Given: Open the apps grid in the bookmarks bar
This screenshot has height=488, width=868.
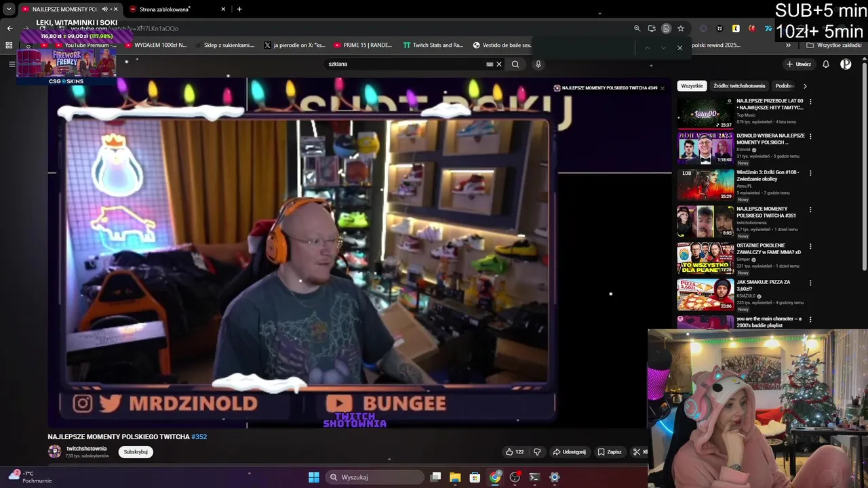Looking at the screenshot, I should [9, 45].
